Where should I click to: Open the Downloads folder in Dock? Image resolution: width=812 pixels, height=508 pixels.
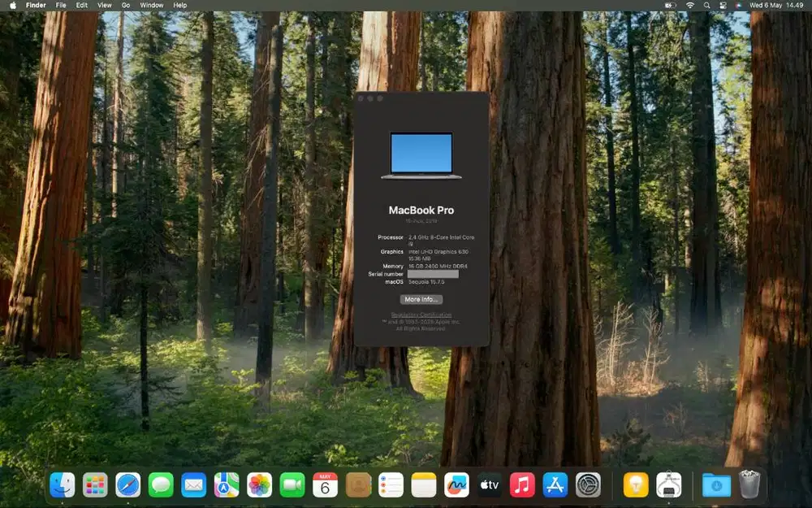pos(717,485)
